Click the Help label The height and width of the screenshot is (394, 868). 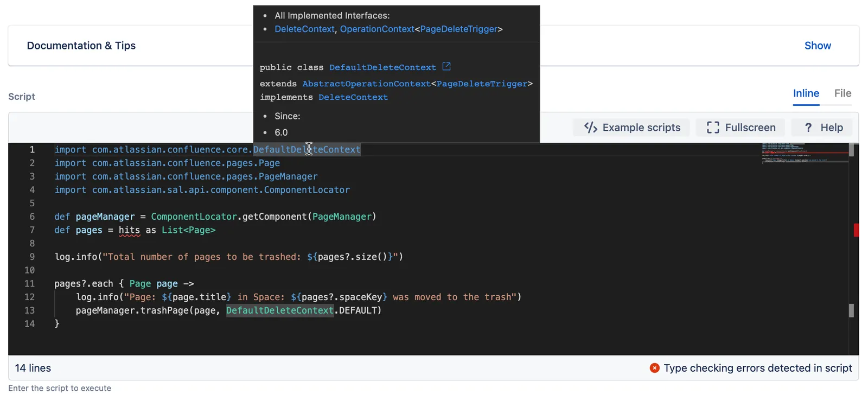point(832,128)
